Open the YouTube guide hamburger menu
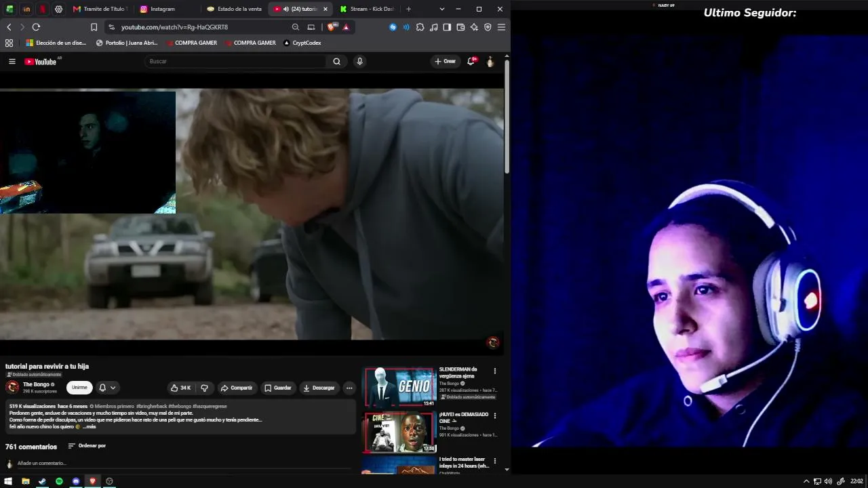868x488 pixels. click(x=12, y=62)
